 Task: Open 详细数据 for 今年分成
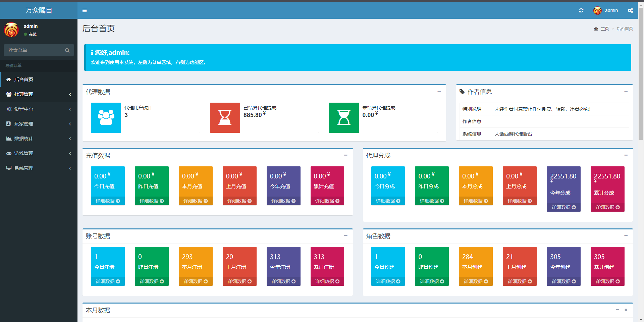tap(563, 207)
